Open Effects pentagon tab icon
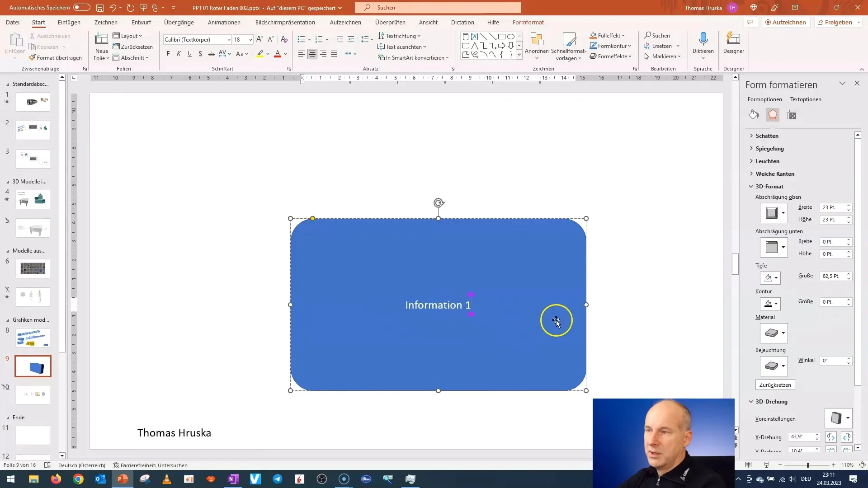Image resolution: width=868 pixels, height=488 pixels. [773, 115]
